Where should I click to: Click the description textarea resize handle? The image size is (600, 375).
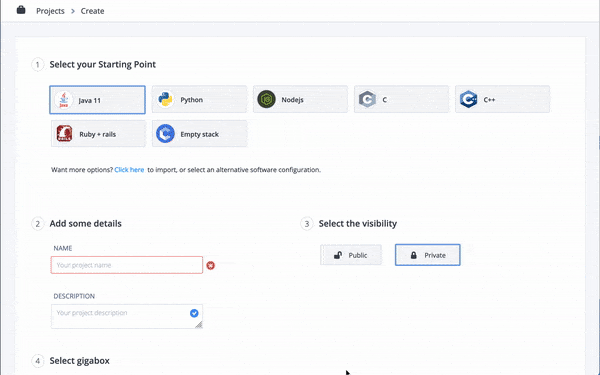(199, 324)
